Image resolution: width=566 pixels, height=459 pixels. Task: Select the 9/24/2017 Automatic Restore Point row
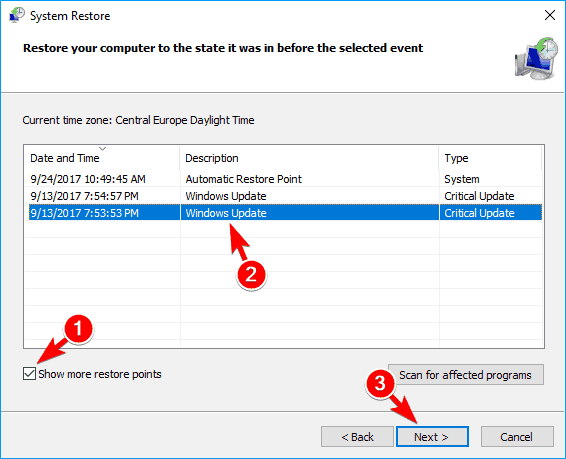[283, 179]
